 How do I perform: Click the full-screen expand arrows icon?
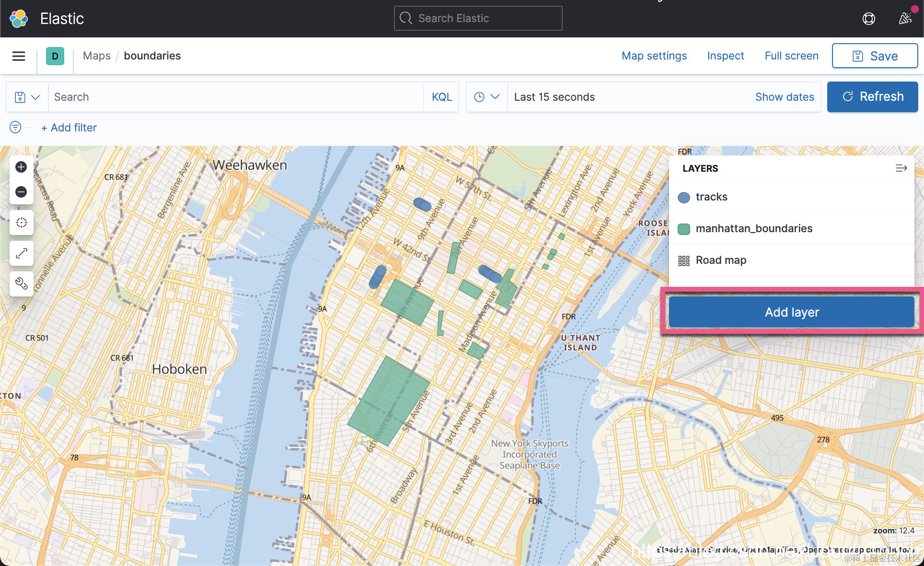point(21,253)
